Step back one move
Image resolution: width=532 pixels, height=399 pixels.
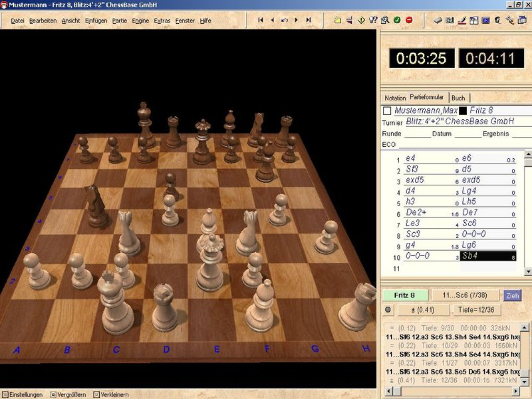(272, 20)
